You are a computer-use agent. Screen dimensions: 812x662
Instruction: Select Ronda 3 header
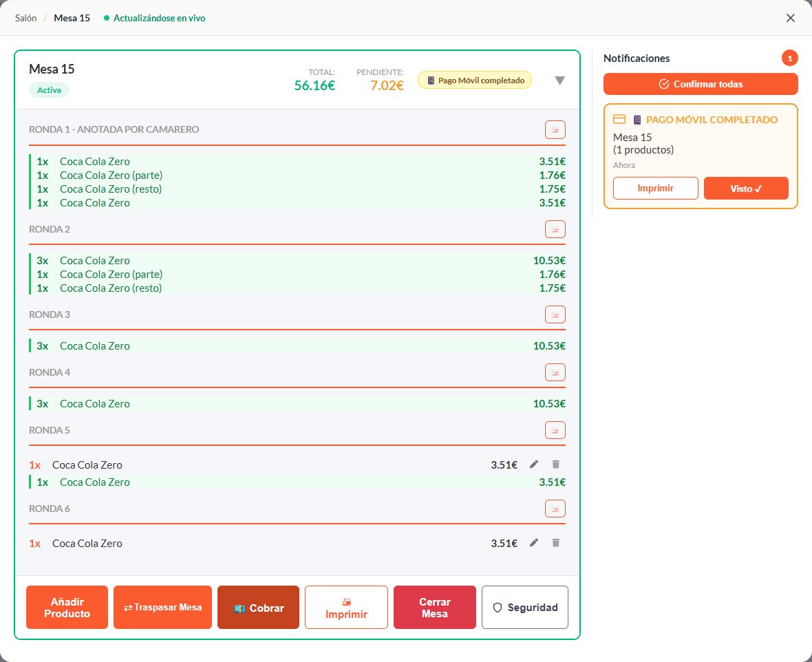(50, 314)
